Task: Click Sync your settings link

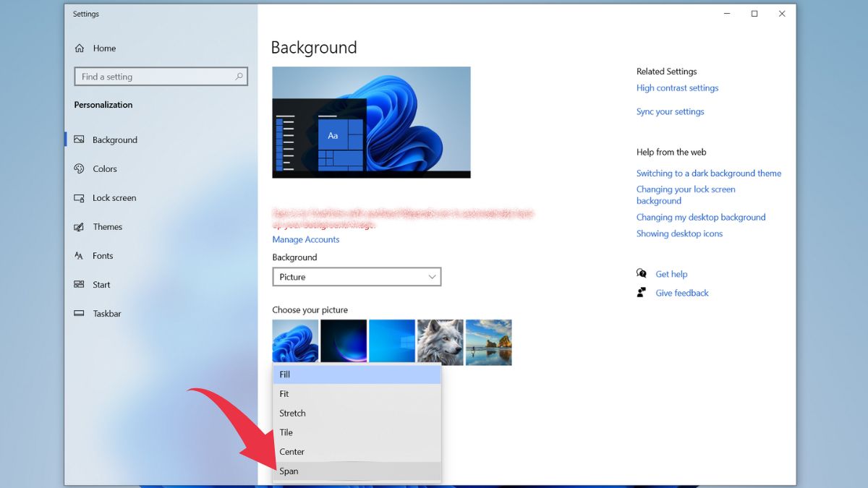Action: click(x=670, y=112)
